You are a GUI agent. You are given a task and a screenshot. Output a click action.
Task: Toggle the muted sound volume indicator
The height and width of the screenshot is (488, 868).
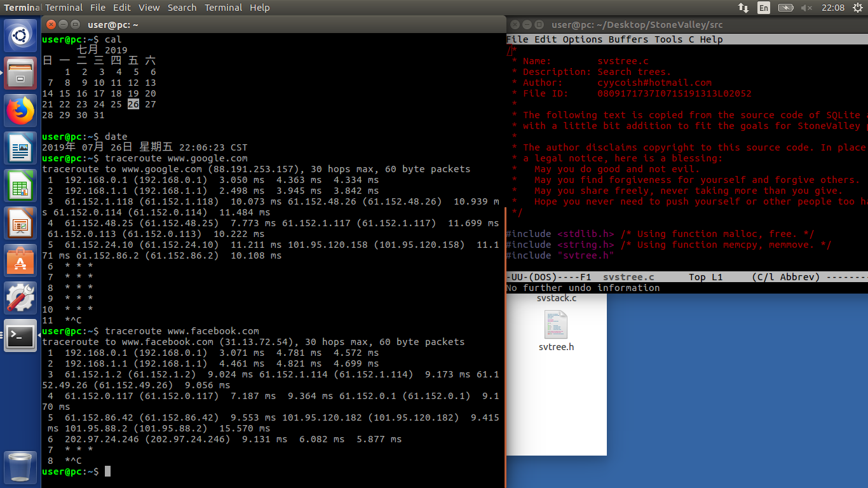[x=807, y=8]
